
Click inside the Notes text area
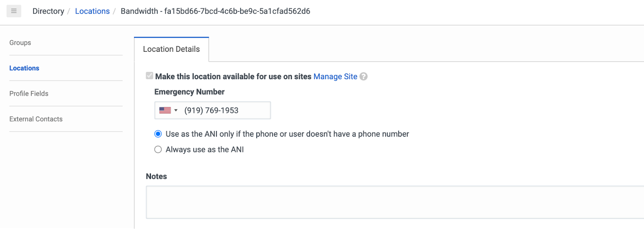[x=395, y=202]
